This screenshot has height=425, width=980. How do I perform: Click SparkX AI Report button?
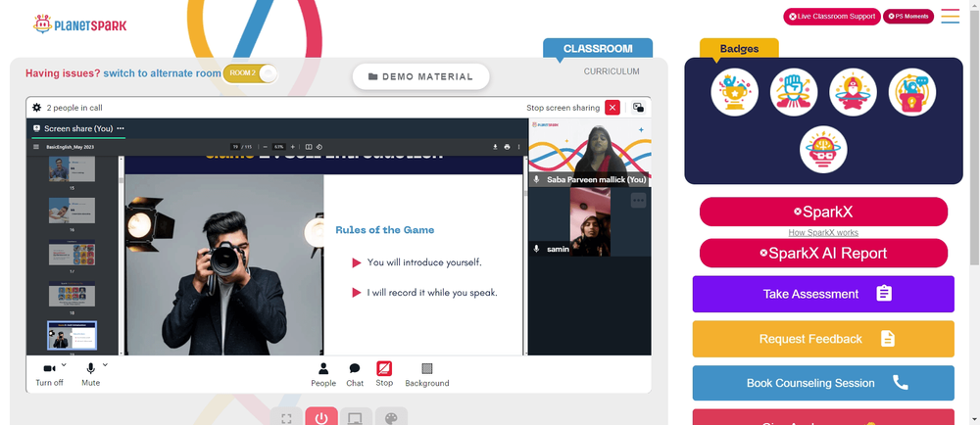pos(823,253)
